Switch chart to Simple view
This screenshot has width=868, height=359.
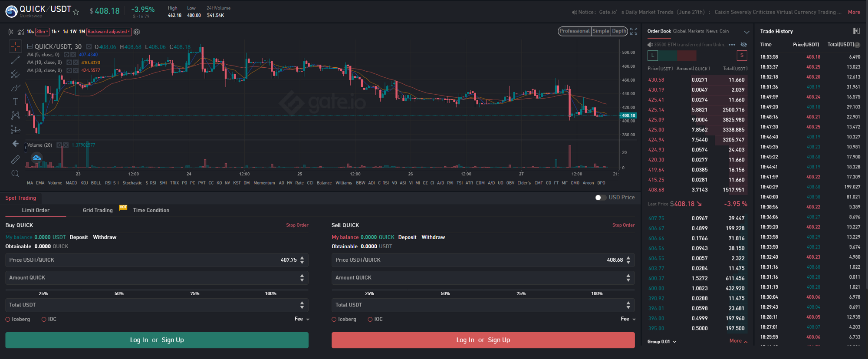coord(601,31)
